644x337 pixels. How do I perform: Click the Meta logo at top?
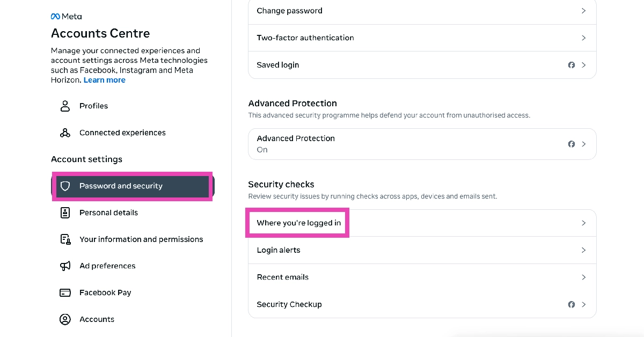tap(67, 17)
